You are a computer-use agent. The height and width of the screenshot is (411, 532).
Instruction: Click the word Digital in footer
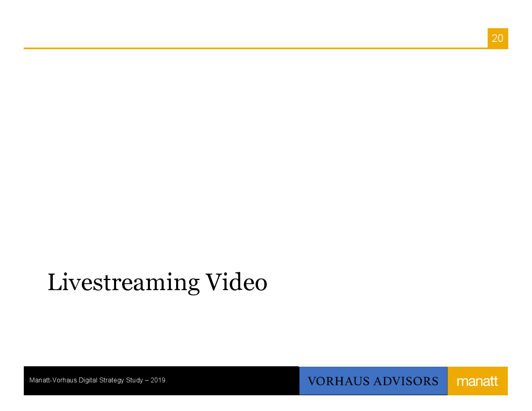pyautogui.click(x=88, y=380)
